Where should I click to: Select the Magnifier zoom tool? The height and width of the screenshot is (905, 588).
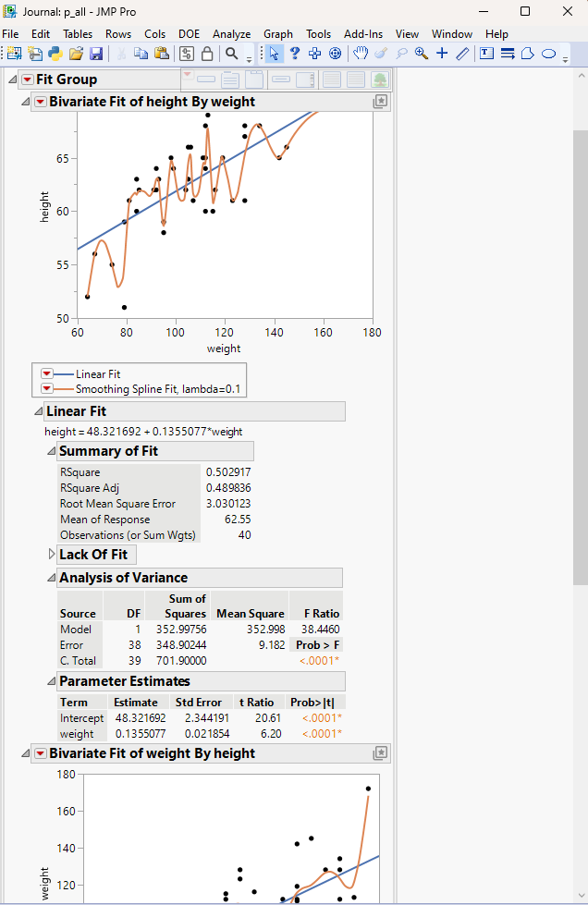click(x=422, y=54)
